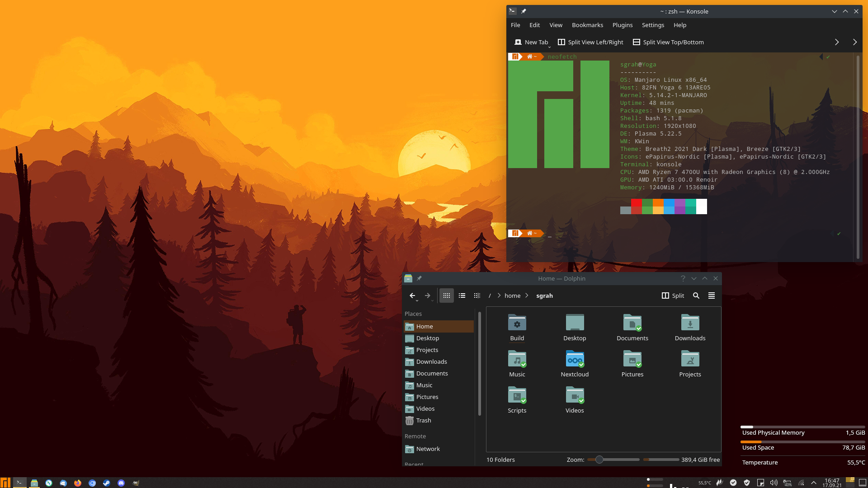
Task: Switch Dolphin to Icons view mode
Action: point(447,296)
